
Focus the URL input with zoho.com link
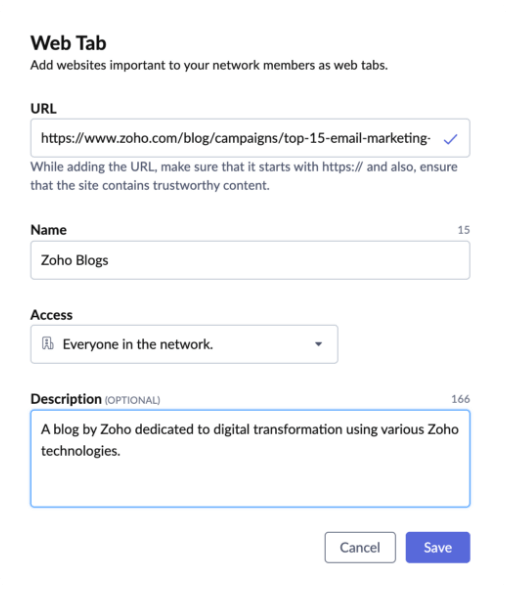click(x=250, y=138)
